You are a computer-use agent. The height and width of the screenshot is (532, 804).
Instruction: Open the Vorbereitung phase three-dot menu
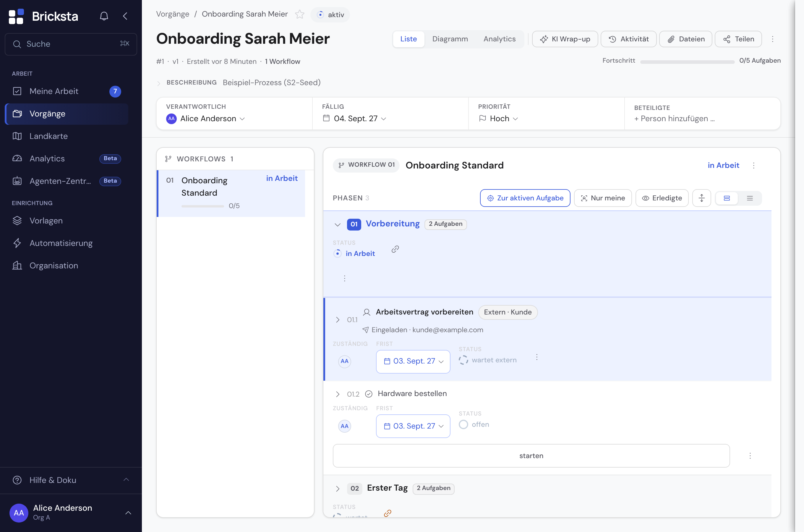click(x=345, y=278)
